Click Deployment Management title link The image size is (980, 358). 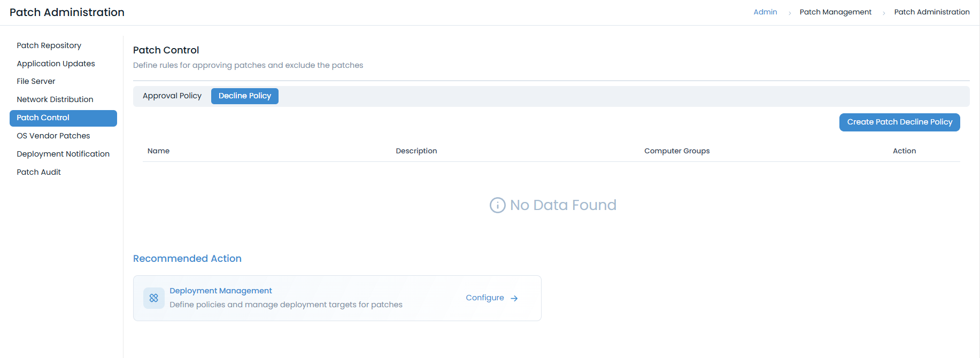[220, 291]
